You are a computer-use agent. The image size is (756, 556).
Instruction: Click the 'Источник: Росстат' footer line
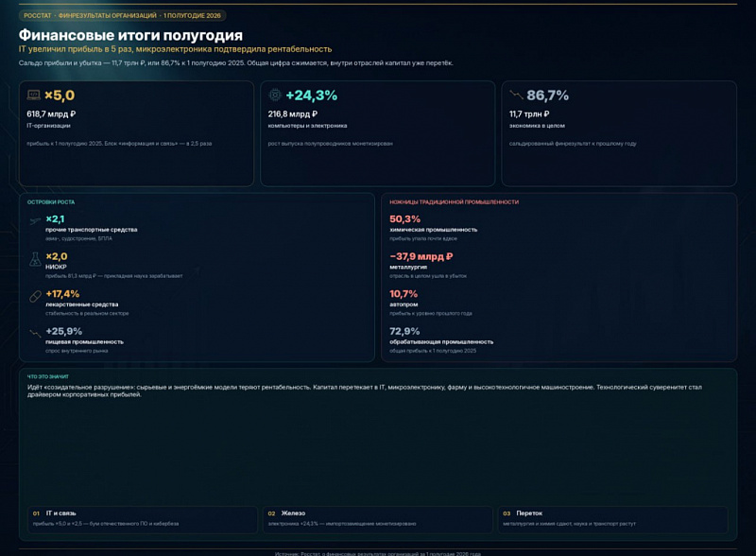[x=378, y=553]
